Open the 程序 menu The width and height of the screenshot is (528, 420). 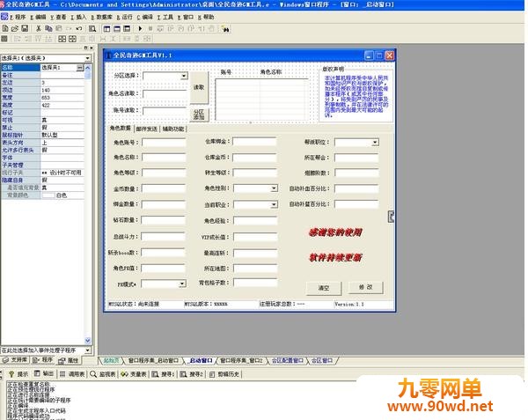[18, 17]
